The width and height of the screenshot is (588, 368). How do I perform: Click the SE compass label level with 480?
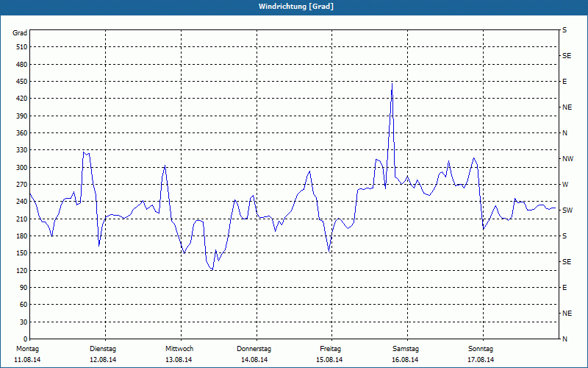click(567, 56)
